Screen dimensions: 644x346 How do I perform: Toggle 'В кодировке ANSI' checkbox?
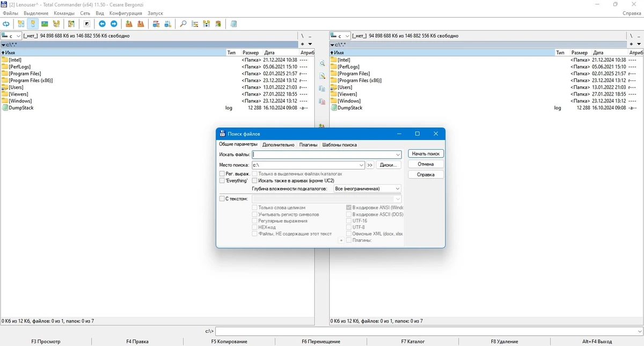(349, 208)
